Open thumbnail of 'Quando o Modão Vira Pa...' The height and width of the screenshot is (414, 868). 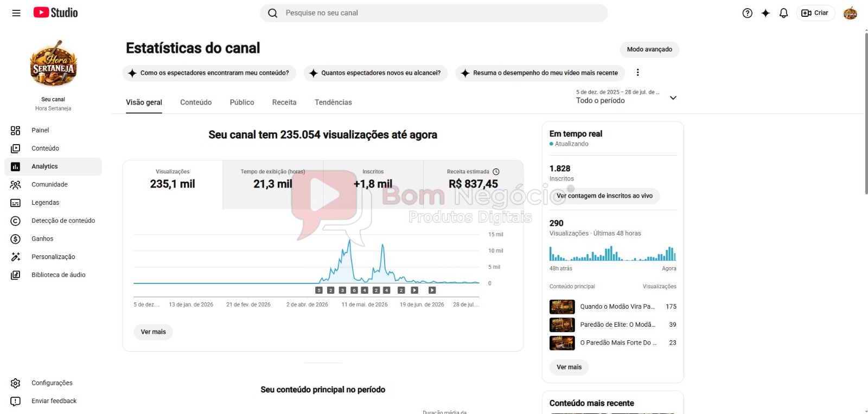(562, 307)
